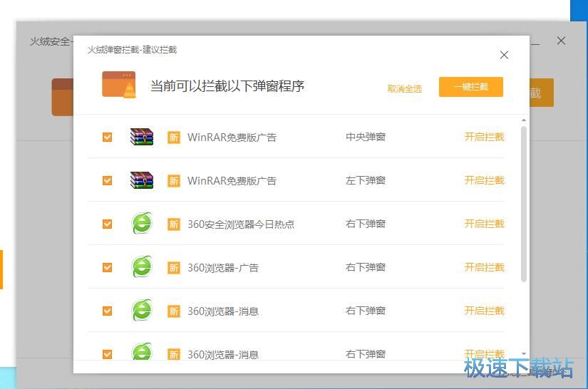This screenshot has width=588, height=389.
Task: Minimize the background 火绒安全 window
Action: click(535, 43)
